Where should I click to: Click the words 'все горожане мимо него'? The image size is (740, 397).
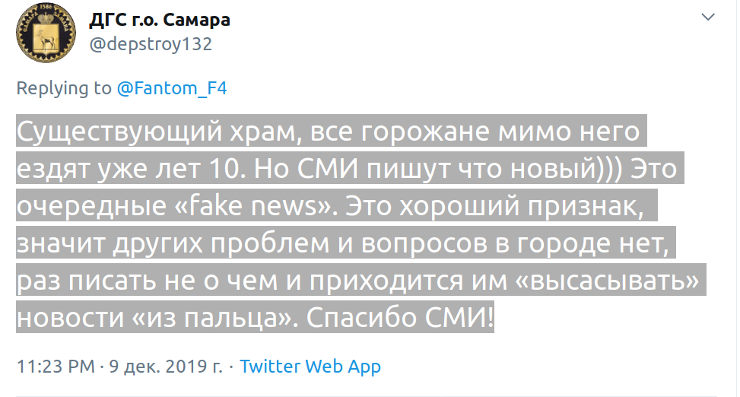coord(474,131)
